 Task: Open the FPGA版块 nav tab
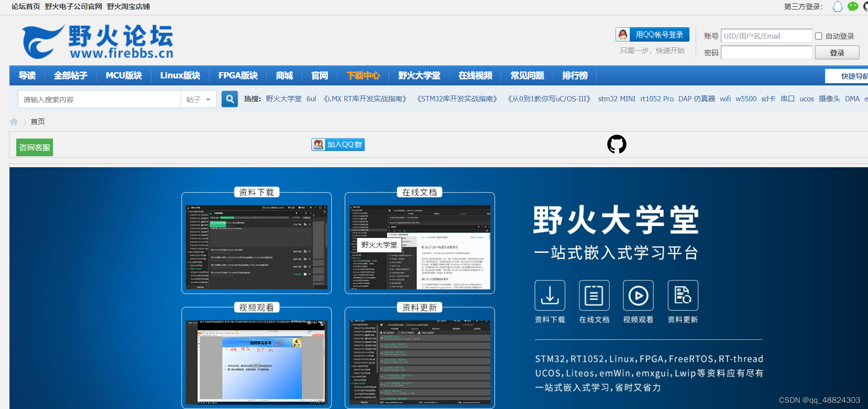238,75
